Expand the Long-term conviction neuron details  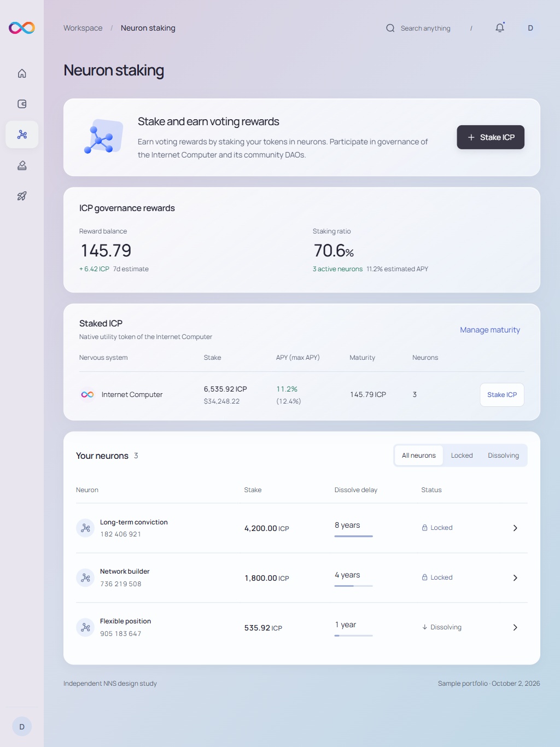pyautogui.click(x=515, y=528)
